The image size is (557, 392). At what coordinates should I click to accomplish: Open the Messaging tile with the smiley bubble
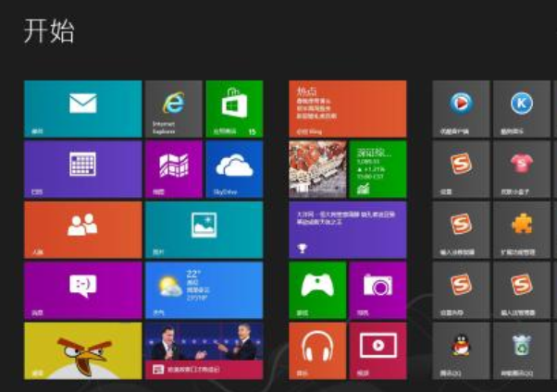point(82,290)
